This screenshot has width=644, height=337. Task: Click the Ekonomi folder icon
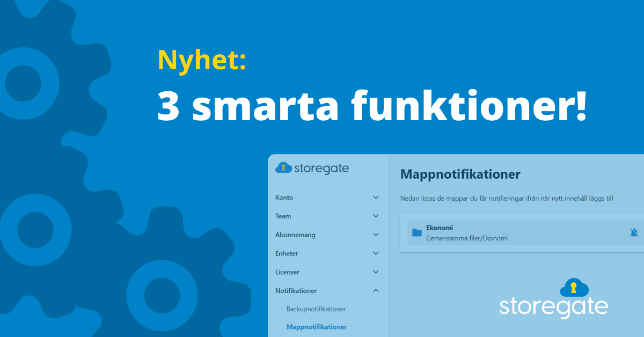[x=416, y=232]
